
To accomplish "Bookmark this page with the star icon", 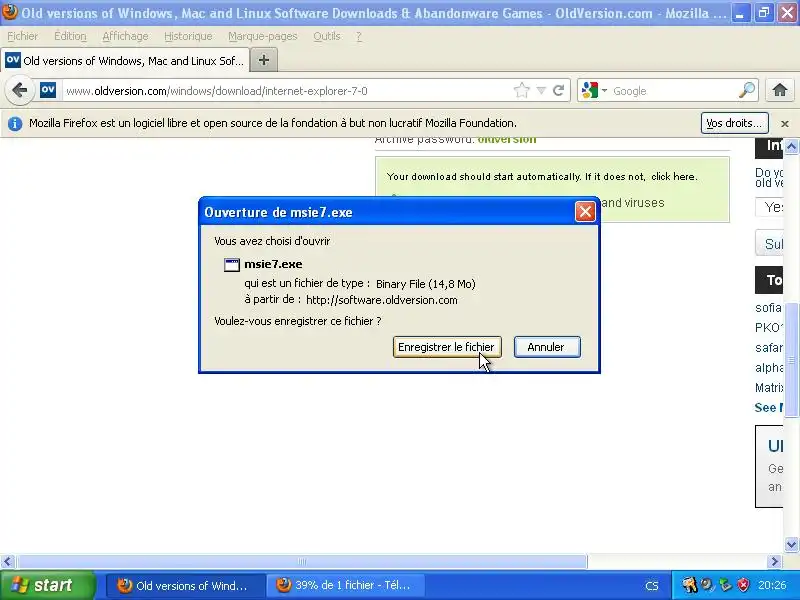I will click(x=521, y=91).
